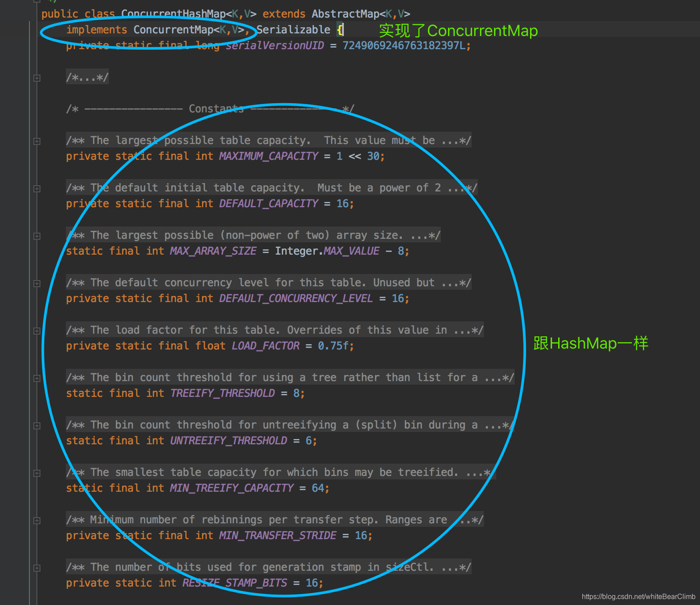Image resolution: width=700 pixels, height=605 pixels.
Task: Click the MIN_TREEIFY_CAPACITY constant name
Action: click(232, 488)
